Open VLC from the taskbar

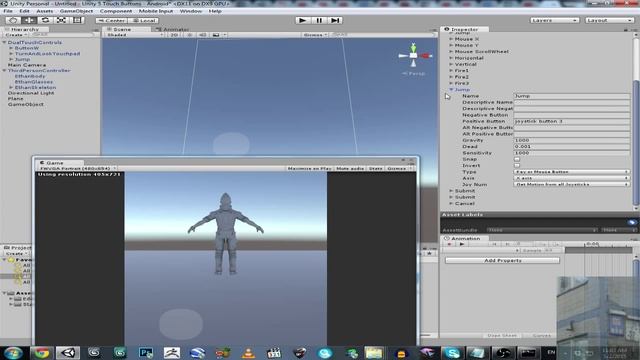pyautogui.click(x=249, y=353)
